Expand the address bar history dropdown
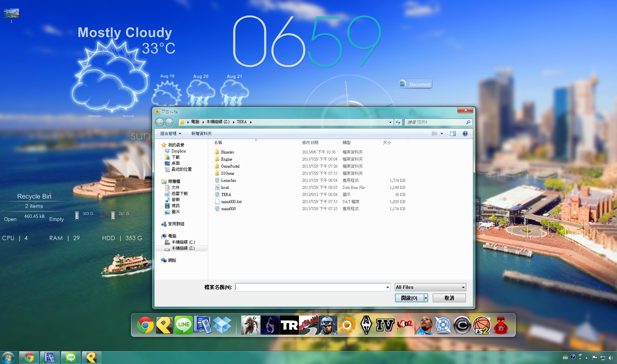Viewport: 617px width, 364px height. coord(390,122)
